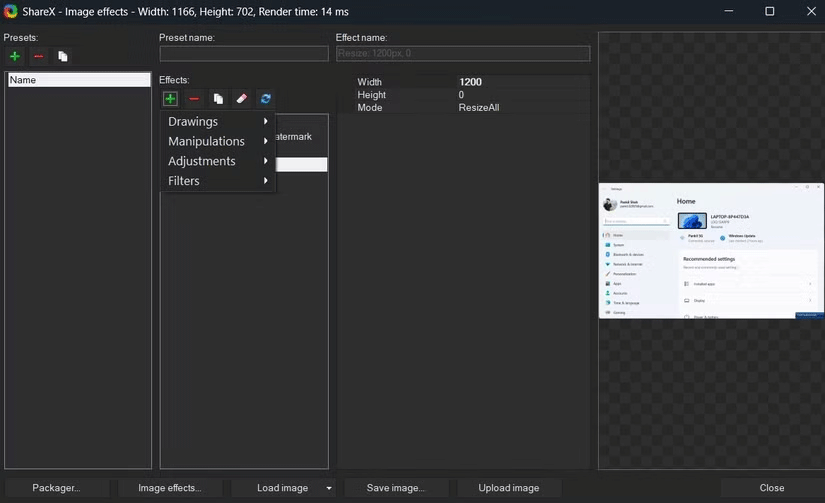Click into the Preset name field
Image resolution: width=825 pixels, height=503 pixels.
(244, 54)
